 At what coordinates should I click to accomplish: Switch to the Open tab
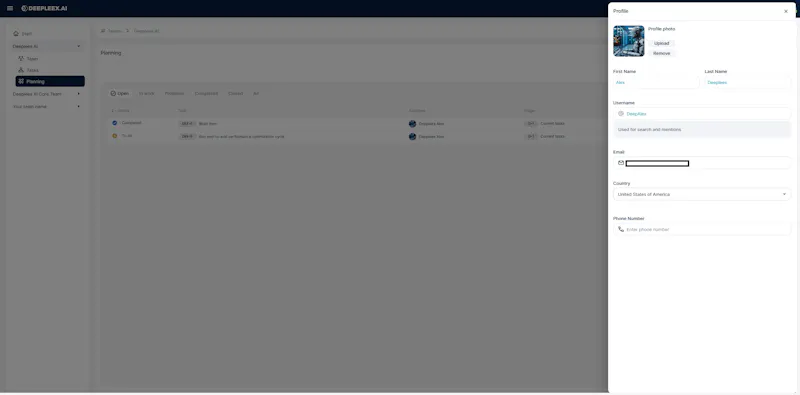tap(120, 93)
